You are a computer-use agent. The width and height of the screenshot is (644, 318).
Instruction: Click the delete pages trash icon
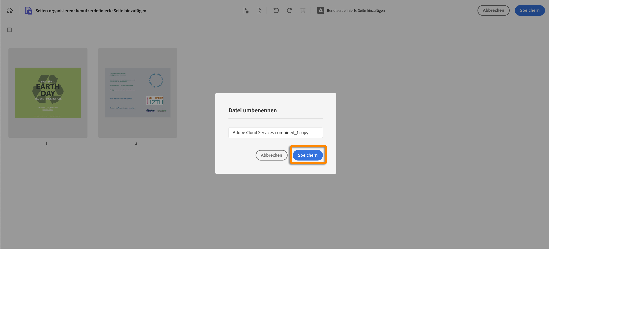tap(303, 10)
